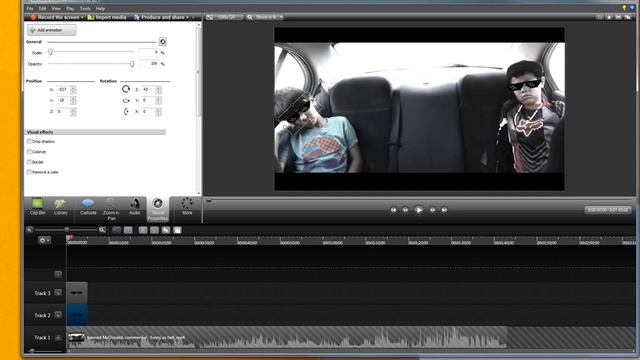Click timeline zoom in magnifier icon

point(102,230)
